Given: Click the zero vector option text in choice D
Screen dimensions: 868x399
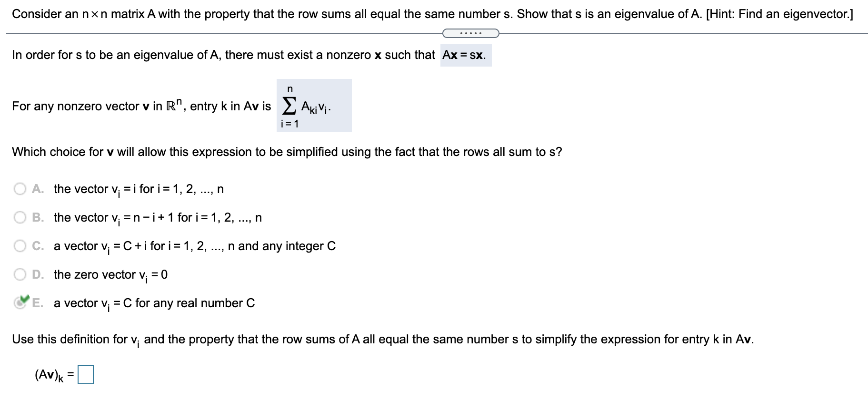Looking at the screenshot, I should tap(110, 274).
